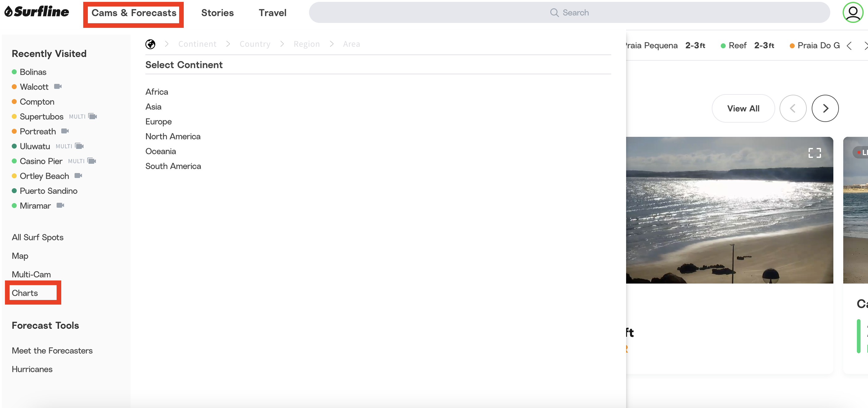
Task: Click the View All button
Action: [x=743, y=108]
